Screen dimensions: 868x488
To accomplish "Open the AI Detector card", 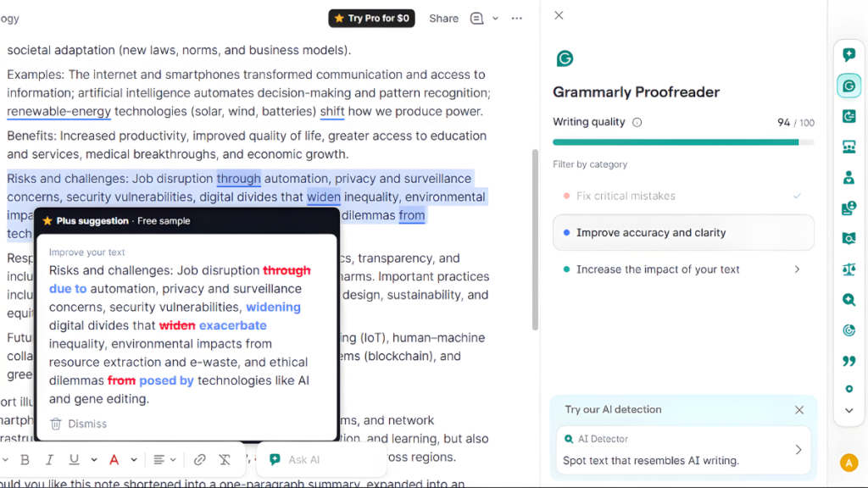I will (683, 450).
